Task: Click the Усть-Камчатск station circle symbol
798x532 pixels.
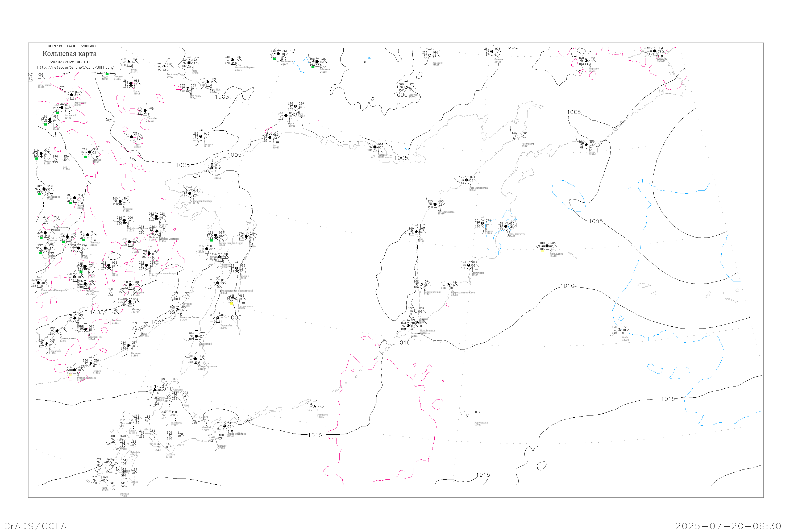Action: (506, 226)
